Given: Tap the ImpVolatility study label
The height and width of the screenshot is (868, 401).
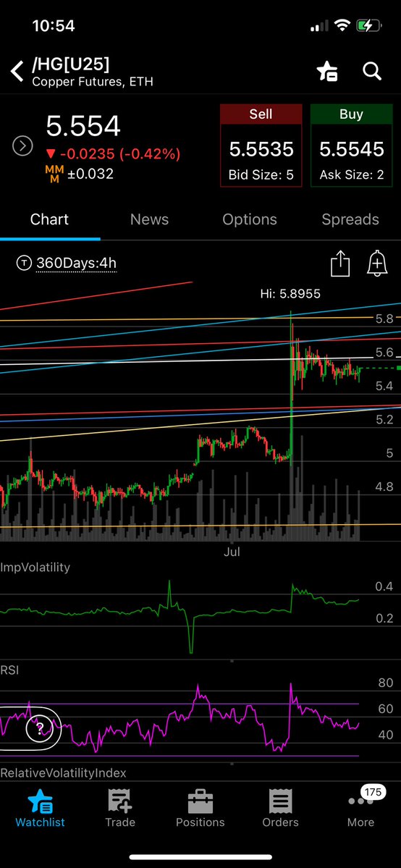Looking at the screenshot, I should tap(35, 568).
